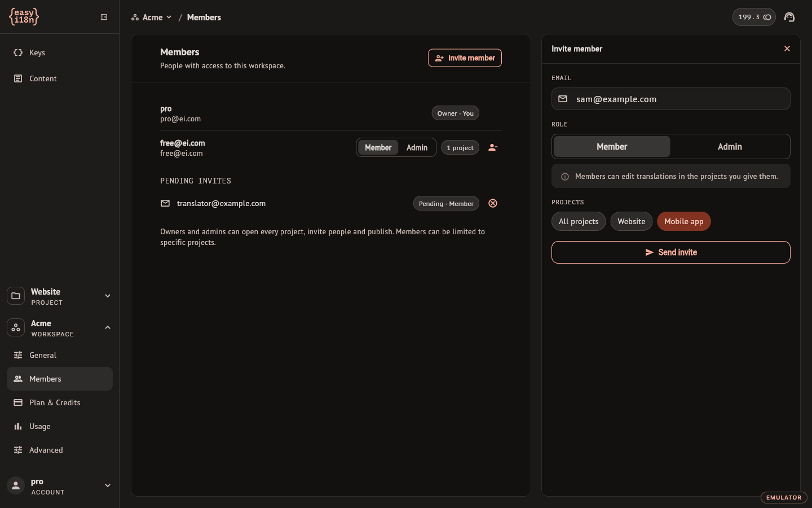Click the envelope icon next to translator@example.com
Image resolution: width=812 pixels, height=508 pixels.
(165, 203)
